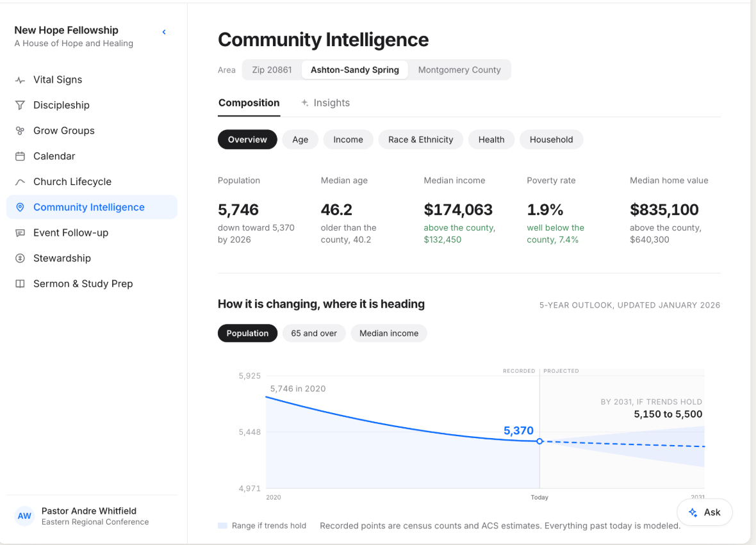Open the Ask assistant button
Viewport: 756px width, 545px height.
click(x=704, y=512)
